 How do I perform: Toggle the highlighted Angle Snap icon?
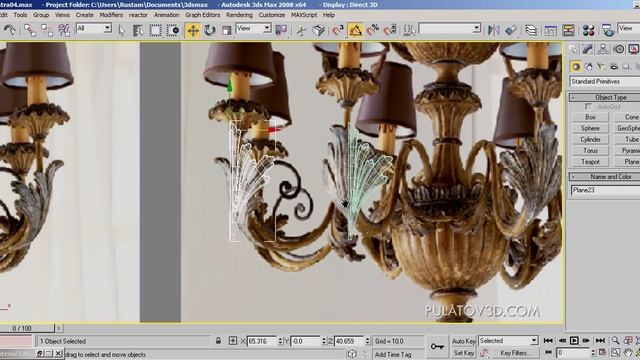click(356, 30)
